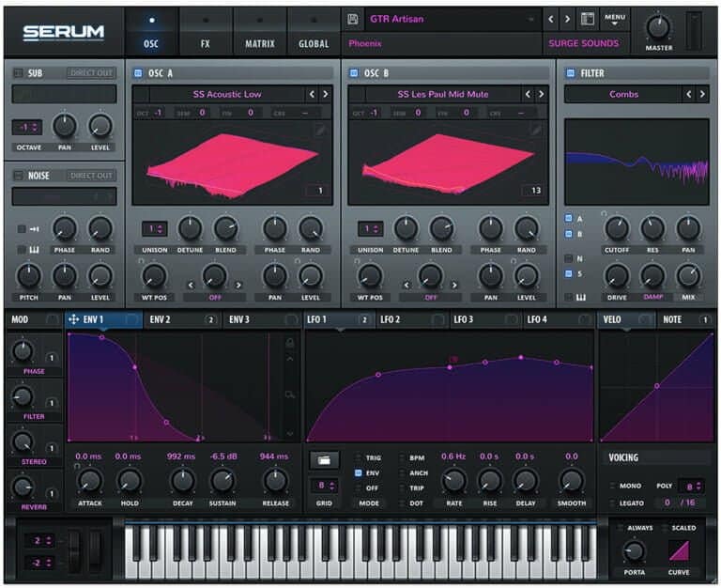Select the ENV 2 tab
This screenshot has width=721, height=588.
coord(182,319)
